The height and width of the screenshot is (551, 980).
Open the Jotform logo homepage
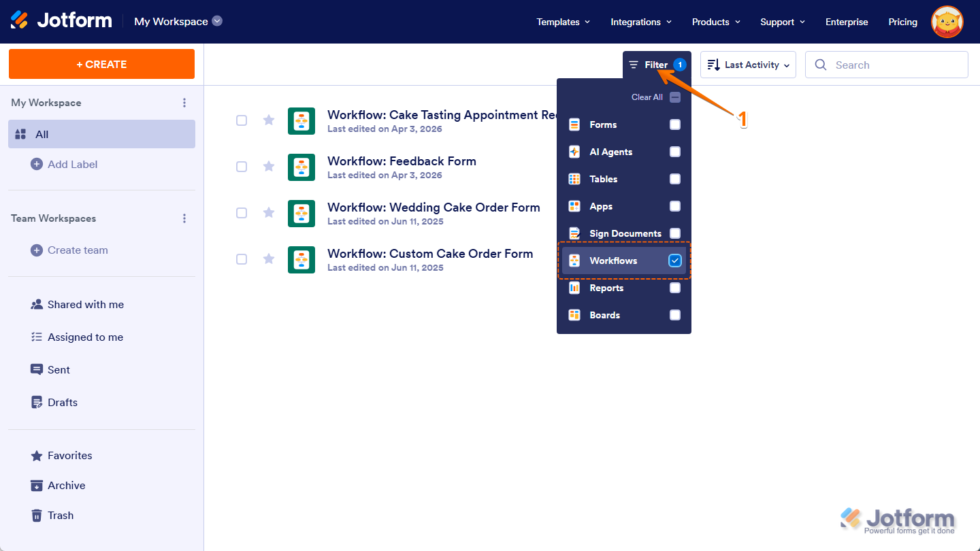[x=61, y=20]
